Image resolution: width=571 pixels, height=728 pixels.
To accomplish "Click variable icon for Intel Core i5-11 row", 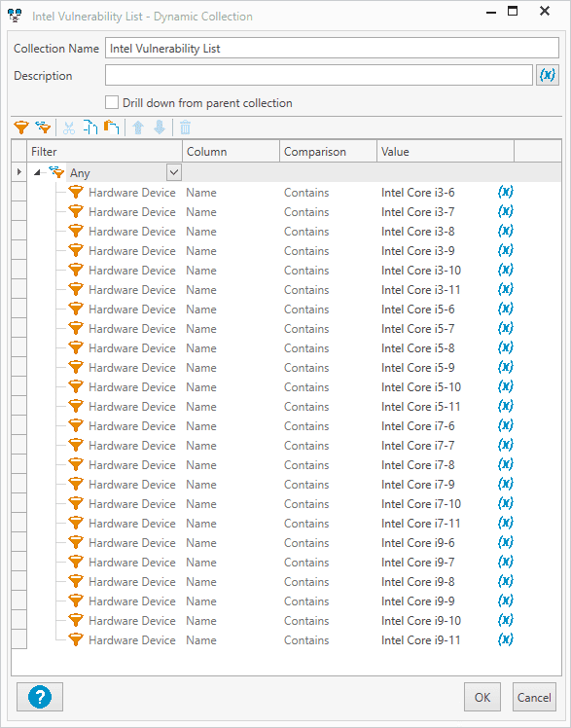I will 505,406.
